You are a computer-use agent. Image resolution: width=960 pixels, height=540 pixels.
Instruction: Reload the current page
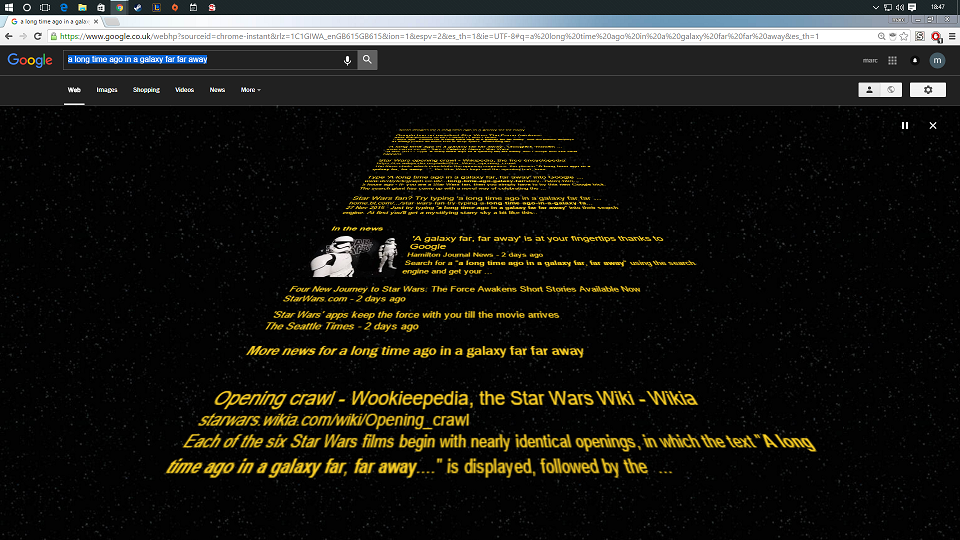click(38, 36)
